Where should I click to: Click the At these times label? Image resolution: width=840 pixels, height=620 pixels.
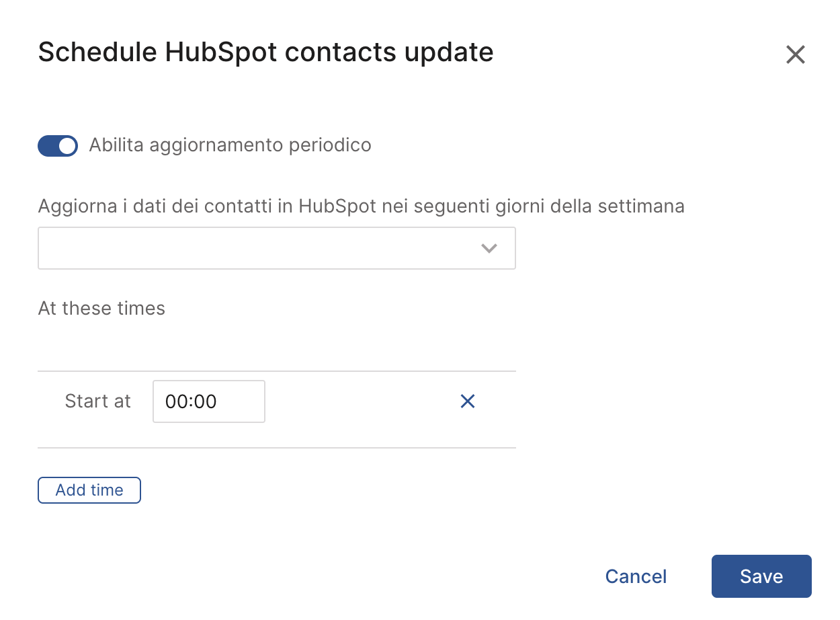point(101,309)
